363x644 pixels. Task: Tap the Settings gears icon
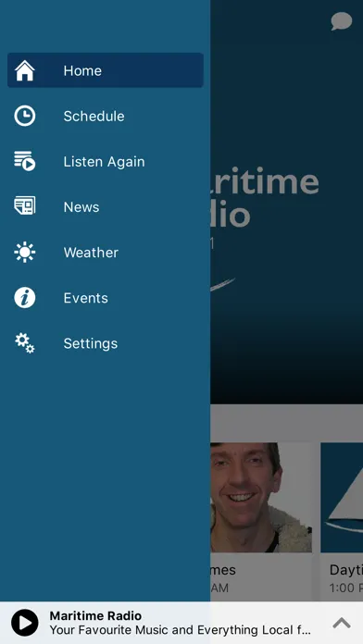tap(25, 343)
